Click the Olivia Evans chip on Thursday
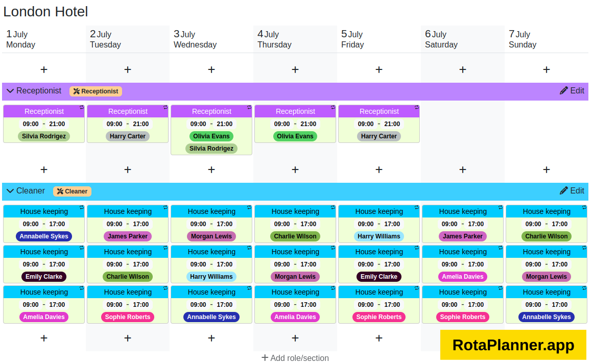 coord(295,136)
